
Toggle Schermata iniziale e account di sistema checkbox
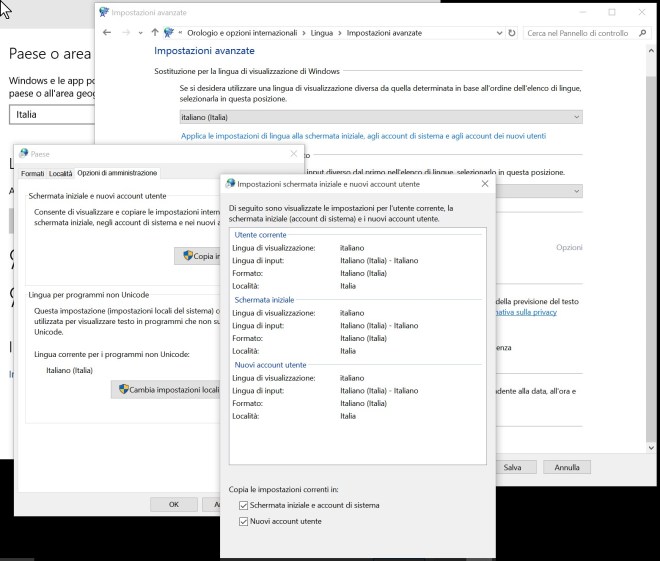tap(243, 505)
